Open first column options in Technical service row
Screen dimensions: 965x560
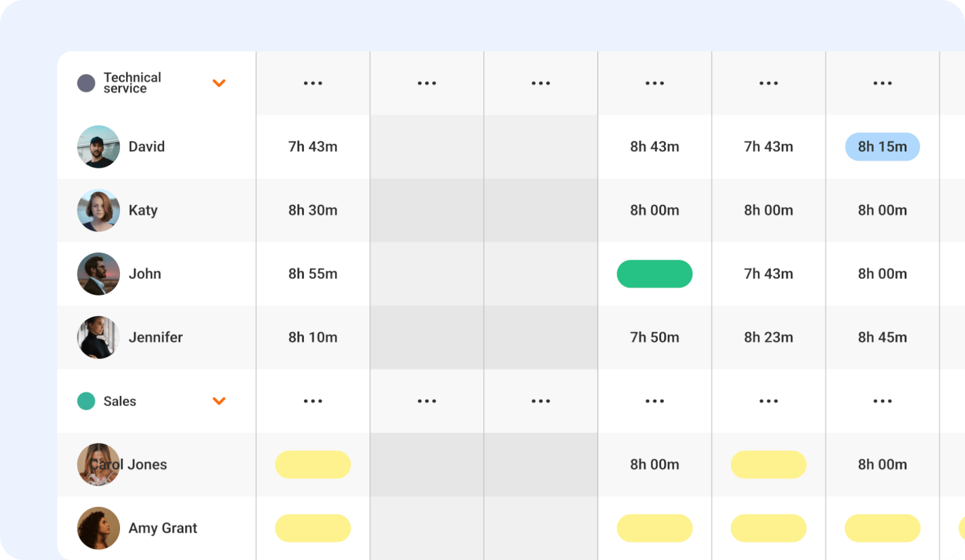click(313, 83)
